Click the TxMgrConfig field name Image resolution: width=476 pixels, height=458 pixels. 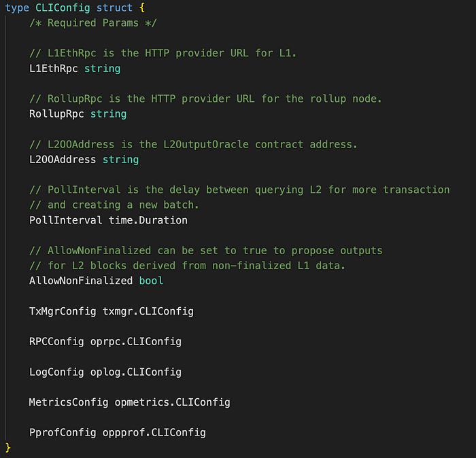point(63,311)
